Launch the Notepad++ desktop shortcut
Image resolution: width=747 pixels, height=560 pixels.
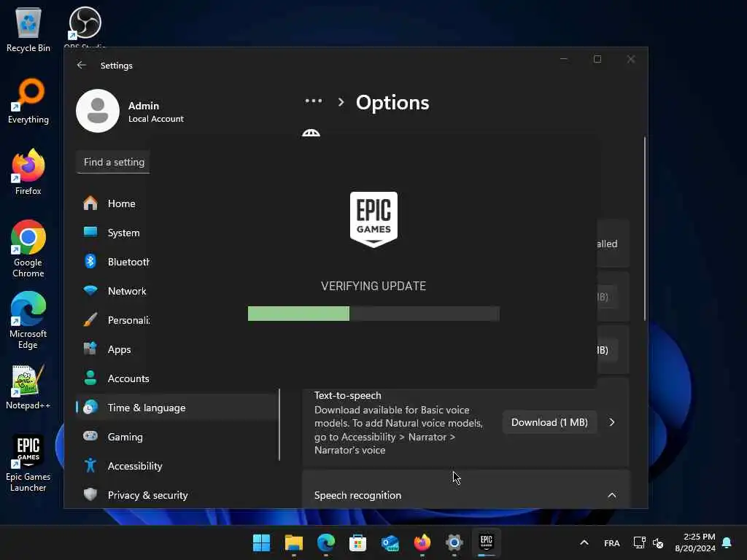pos(28,387)
